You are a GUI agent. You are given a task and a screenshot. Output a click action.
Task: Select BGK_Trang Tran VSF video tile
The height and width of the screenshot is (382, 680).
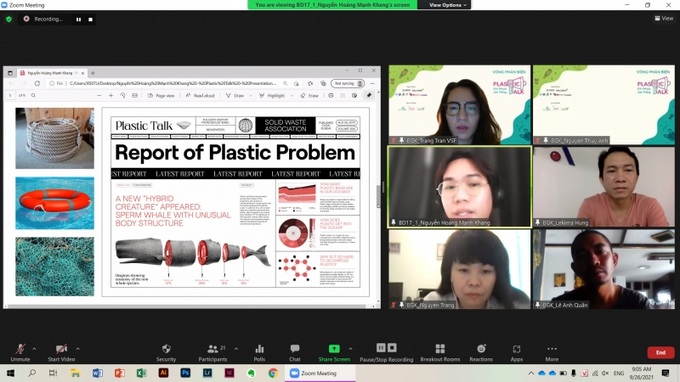(459, 104)
